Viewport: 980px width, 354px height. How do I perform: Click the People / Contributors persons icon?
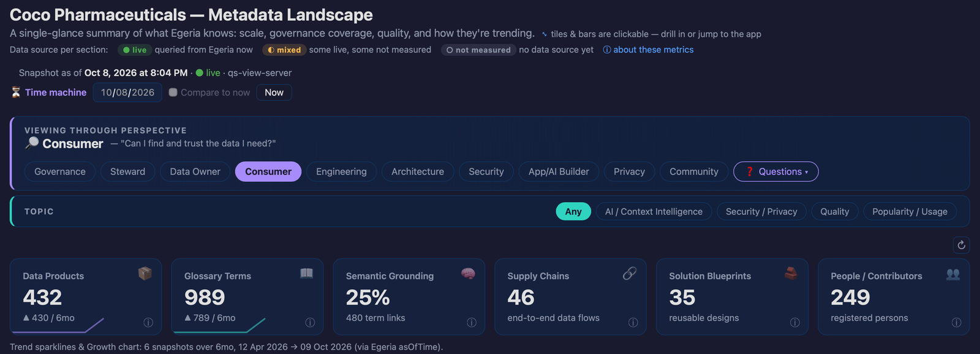point(953,274)
